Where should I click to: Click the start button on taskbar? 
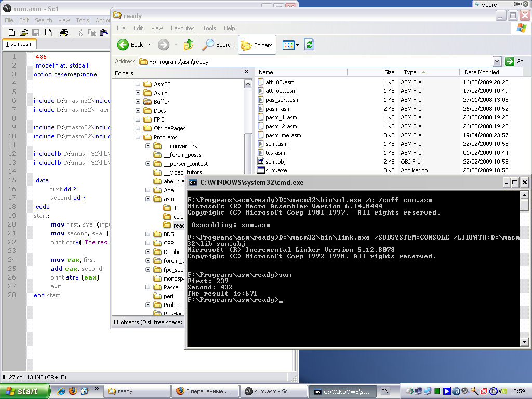pos(24,391)
